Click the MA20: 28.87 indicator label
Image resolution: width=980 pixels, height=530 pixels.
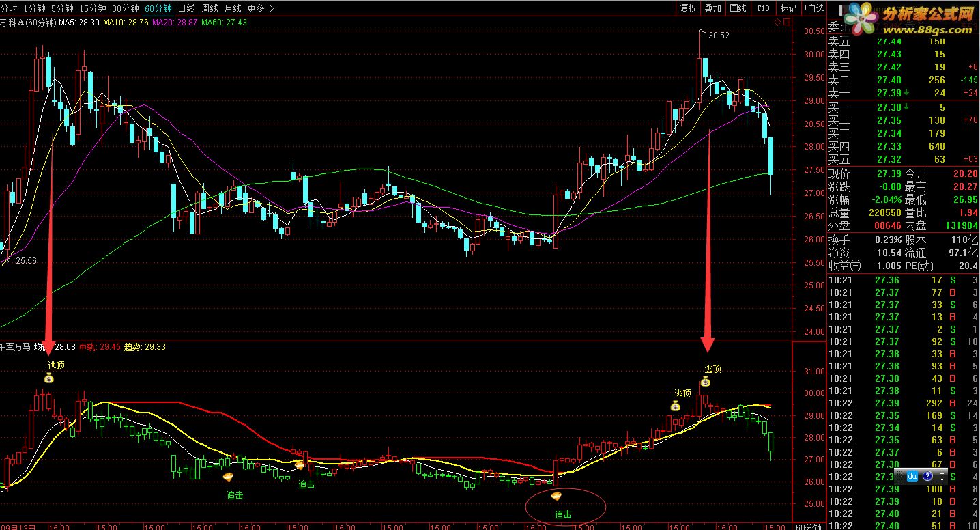point(175,23)
